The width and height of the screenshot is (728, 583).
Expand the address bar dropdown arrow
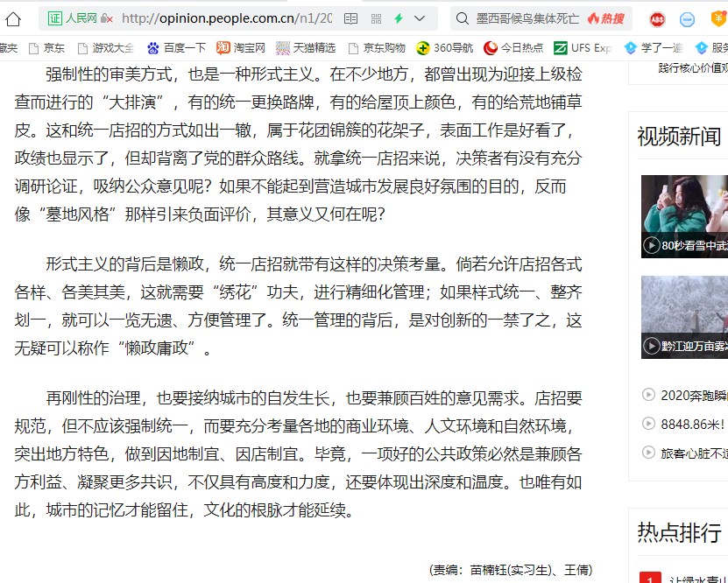coord(420,18)
